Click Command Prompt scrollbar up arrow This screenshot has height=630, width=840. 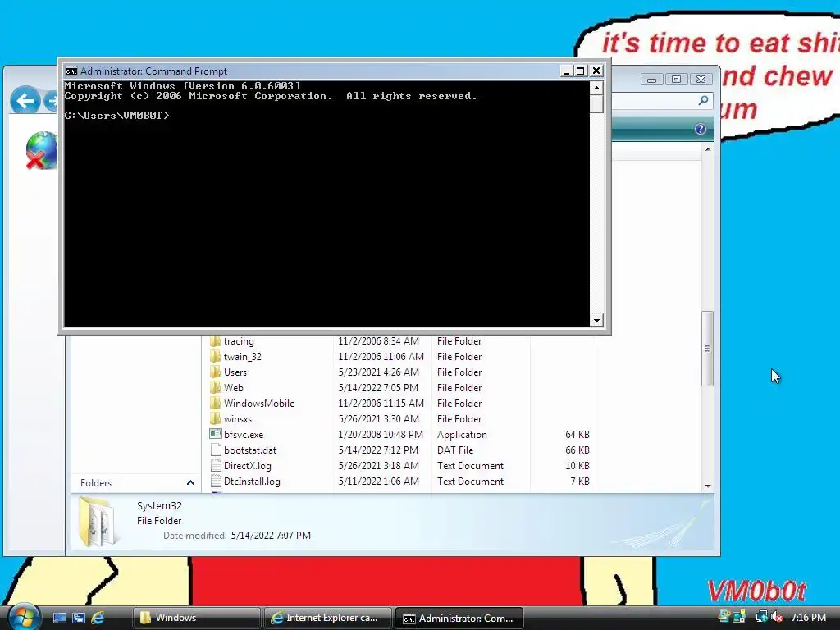pyautogui.click(x=597, y=87)
